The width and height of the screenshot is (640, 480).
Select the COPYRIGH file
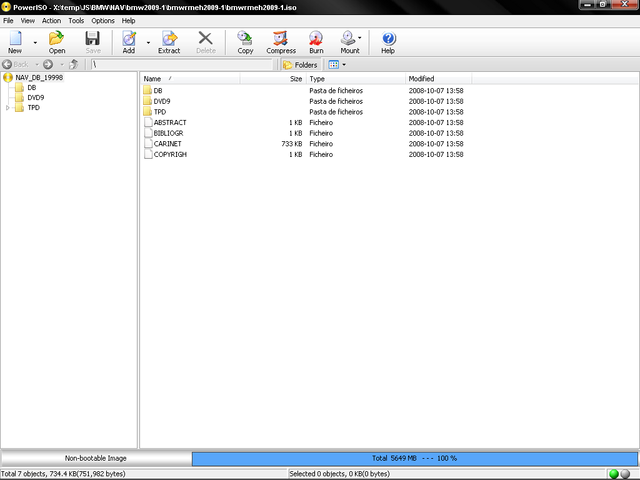click(x=170, y=154)
